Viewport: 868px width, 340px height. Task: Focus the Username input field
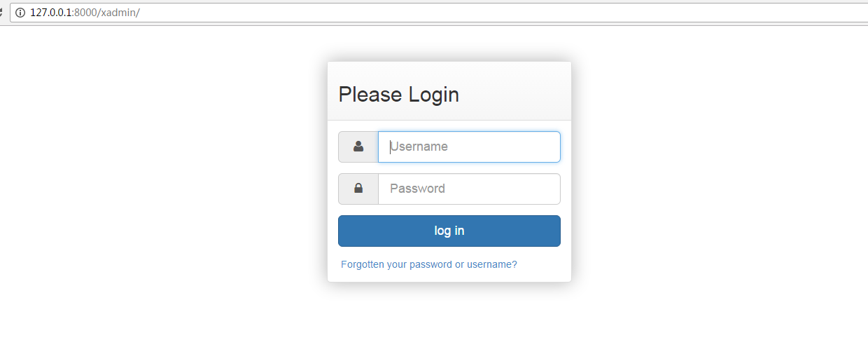tap(469, 147)
